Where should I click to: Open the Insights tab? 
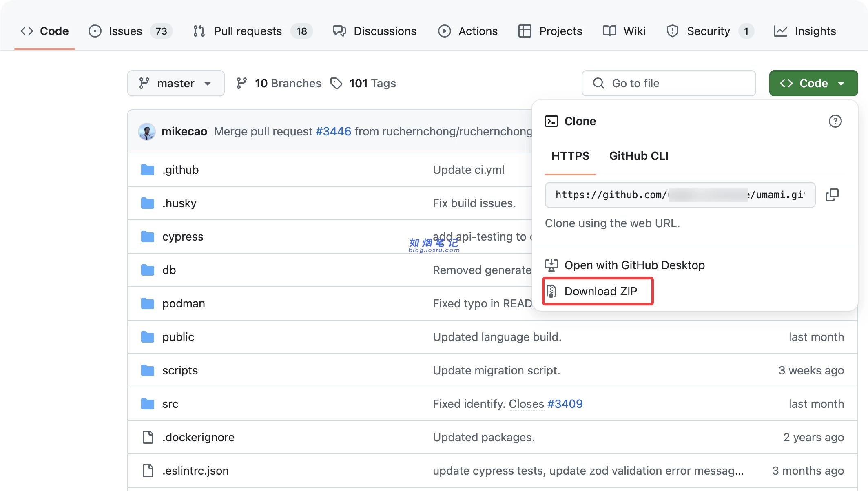coord(805,31)
